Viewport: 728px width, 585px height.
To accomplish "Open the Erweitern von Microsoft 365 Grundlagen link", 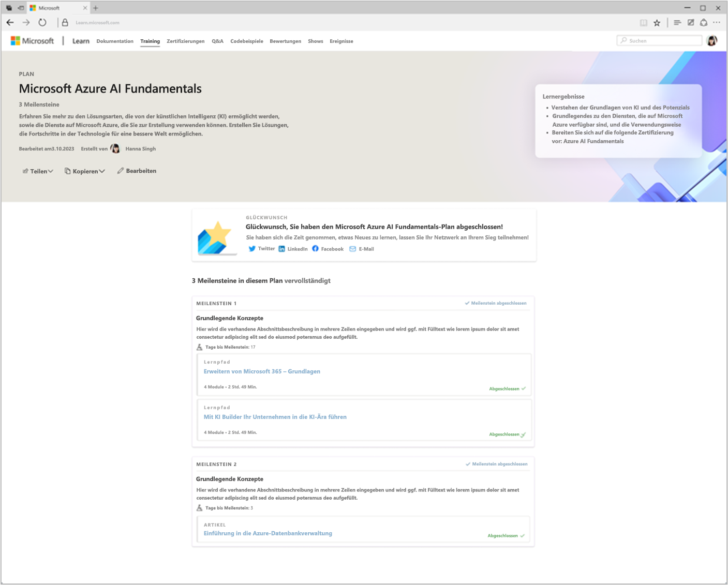I will tap(262, 371).
